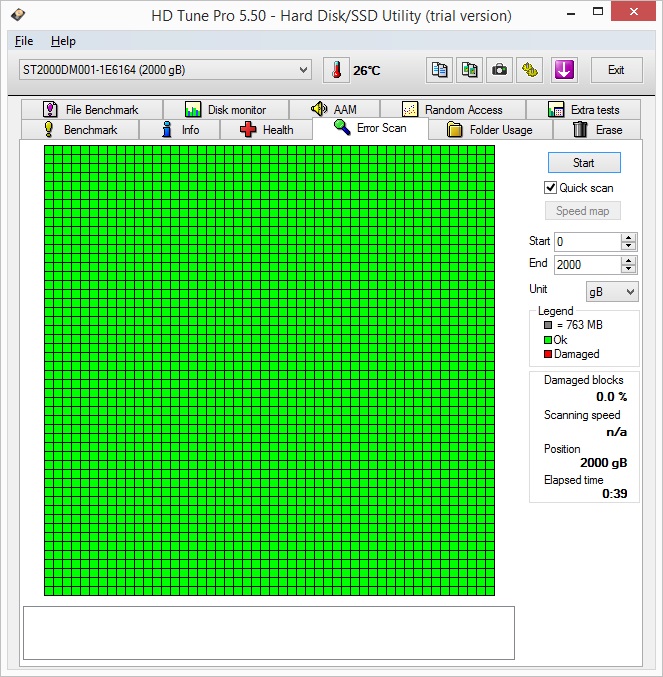Close the HD Tune Pro window

point(633,12)
